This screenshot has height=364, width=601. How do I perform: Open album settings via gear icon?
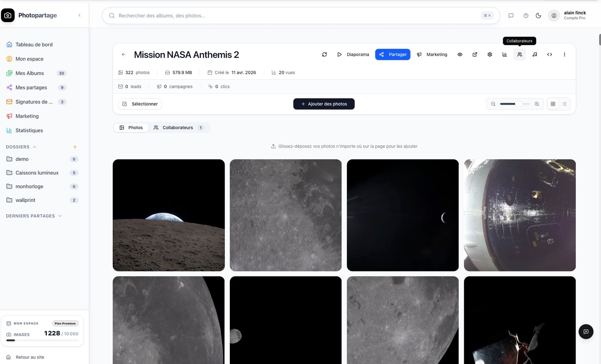[490, 54]
